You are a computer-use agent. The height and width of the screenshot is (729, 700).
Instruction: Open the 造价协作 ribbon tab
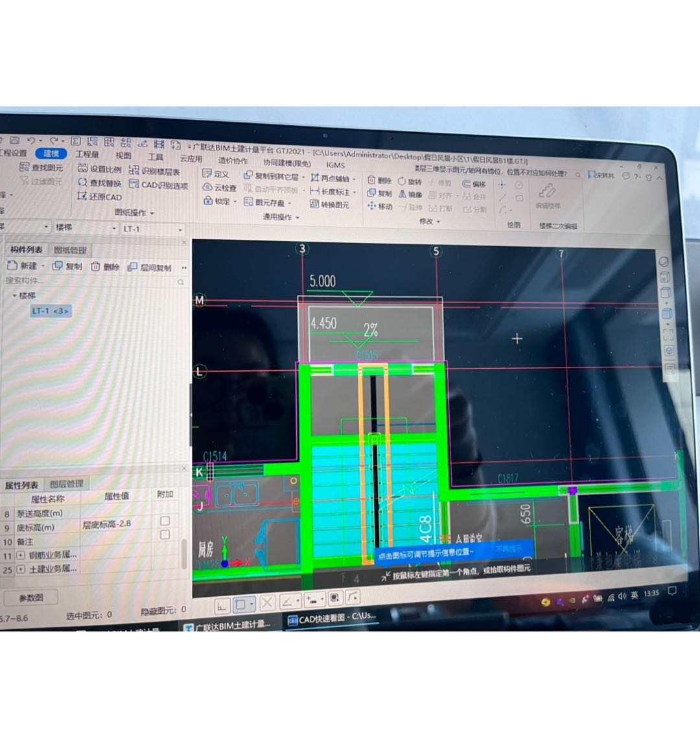(233, 161)
